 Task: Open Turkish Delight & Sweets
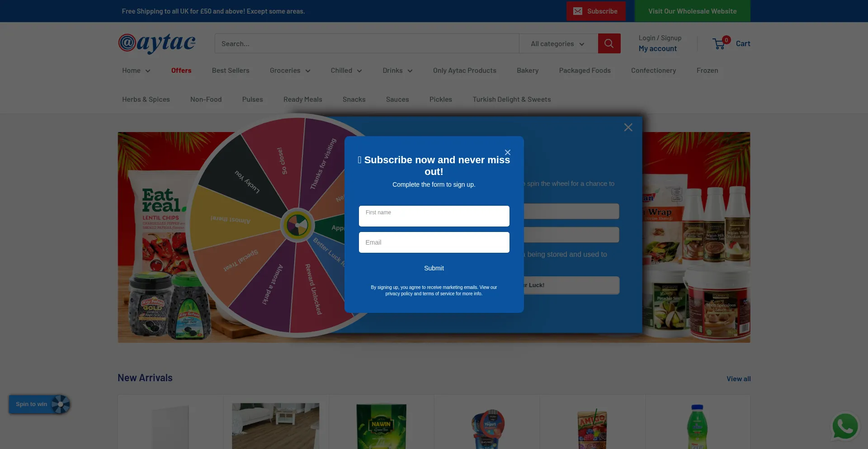(x=512, y=99)
